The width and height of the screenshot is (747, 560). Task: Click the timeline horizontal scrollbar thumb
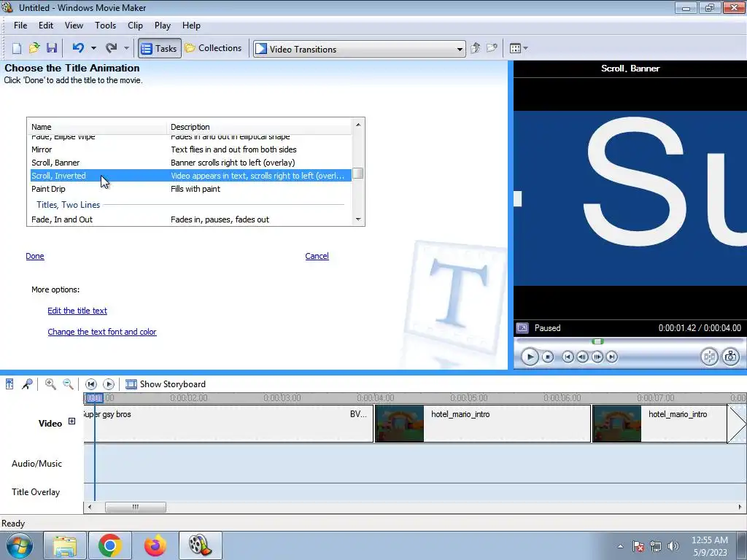coord(135,507)
